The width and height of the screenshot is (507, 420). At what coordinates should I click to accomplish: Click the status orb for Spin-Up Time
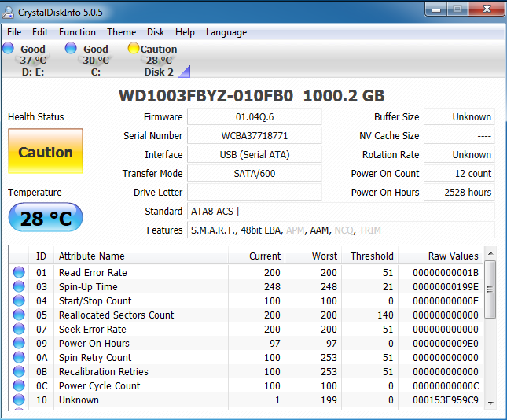(x=19, y=287)
